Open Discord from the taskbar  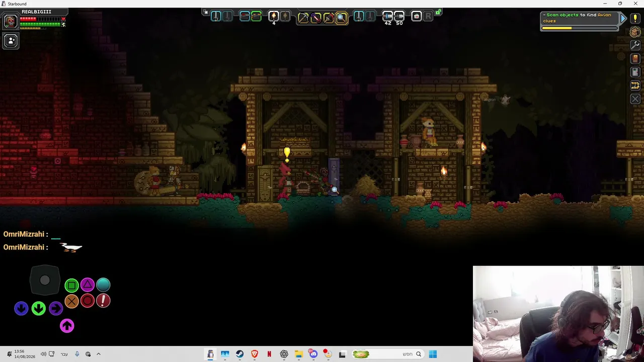tap(313, 354)
